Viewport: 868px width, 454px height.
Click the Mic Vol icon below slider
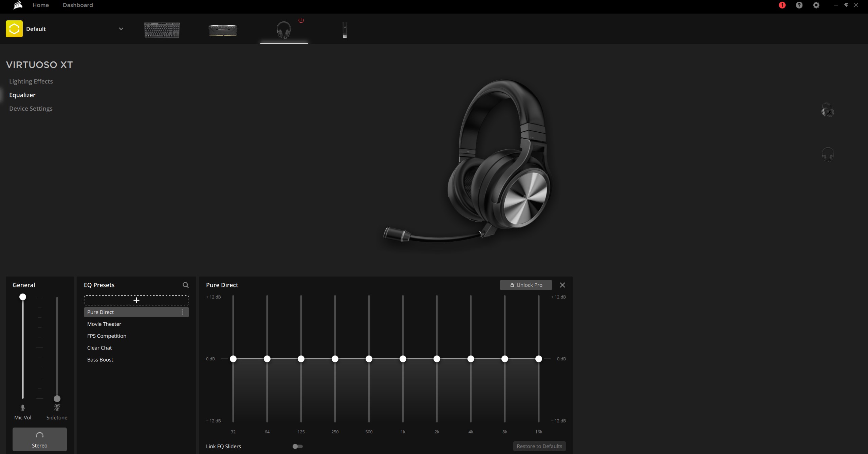[22, 408]
